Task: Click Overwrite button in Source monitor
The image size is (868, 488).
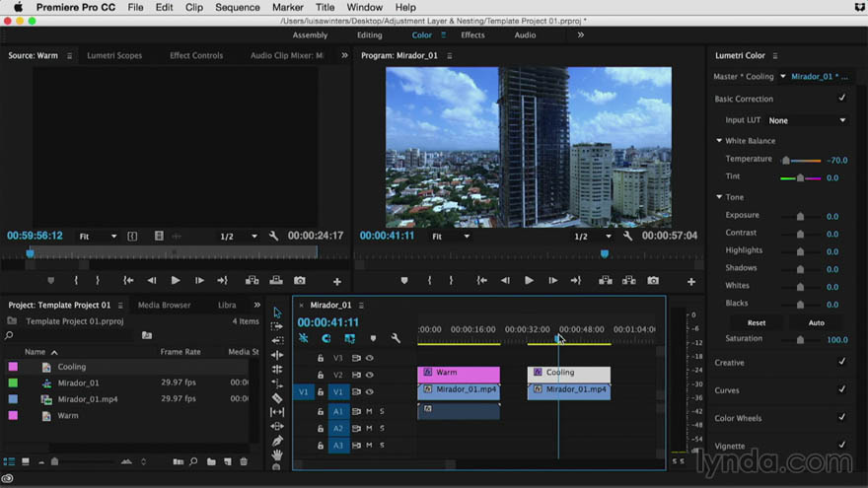Action: pyautogui.click(x=275, y=281)
